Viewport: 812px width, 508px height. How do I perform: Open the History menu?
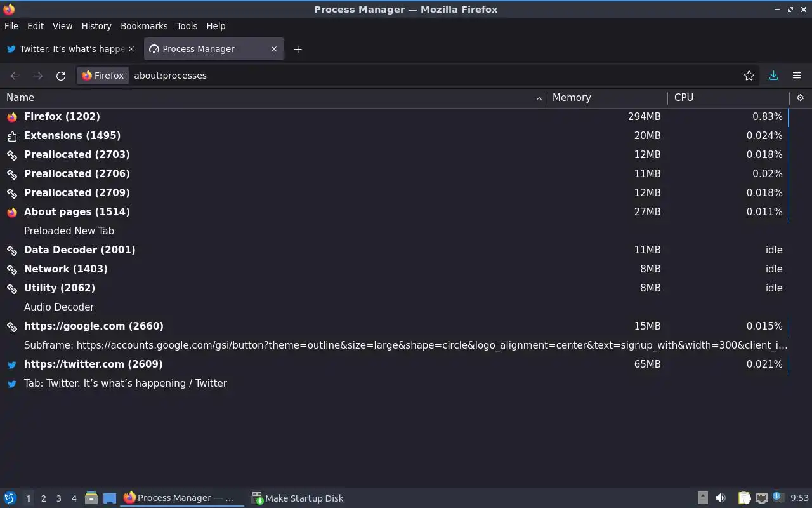96,26
